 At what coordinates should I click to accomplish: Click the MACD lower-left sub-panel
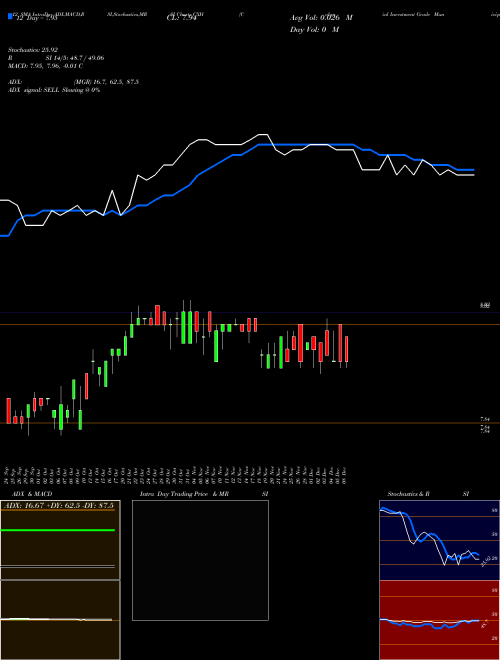60,620
